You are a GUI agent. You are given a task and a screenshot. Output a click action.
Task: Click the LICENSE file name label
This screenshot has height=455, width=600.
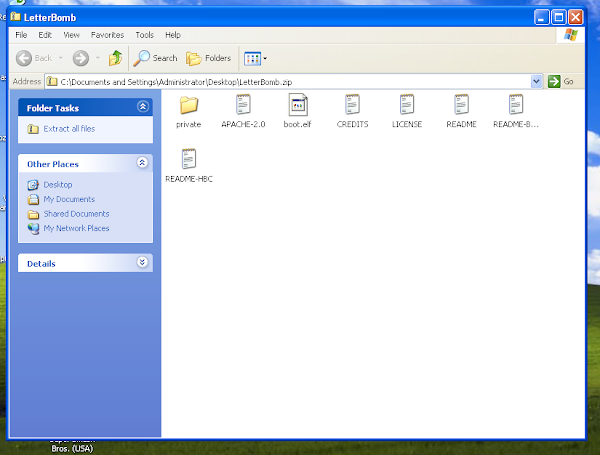407,125
